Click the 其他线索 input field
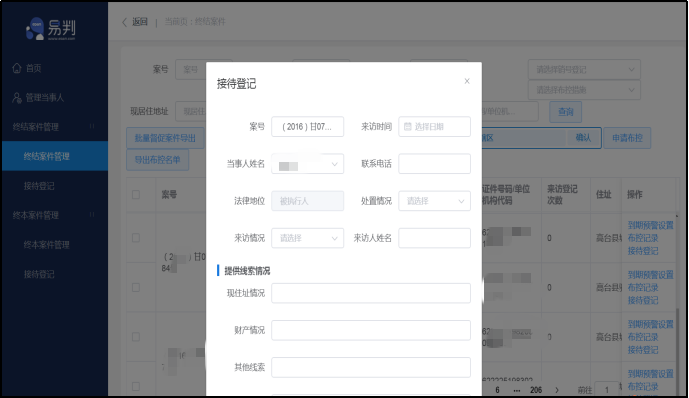 [x=371, y=367]
